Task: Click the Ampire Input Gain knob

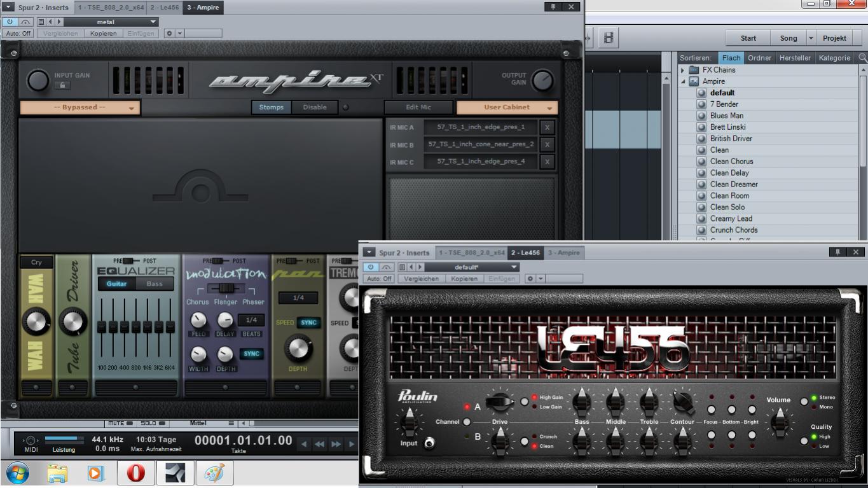Action: 38,80
